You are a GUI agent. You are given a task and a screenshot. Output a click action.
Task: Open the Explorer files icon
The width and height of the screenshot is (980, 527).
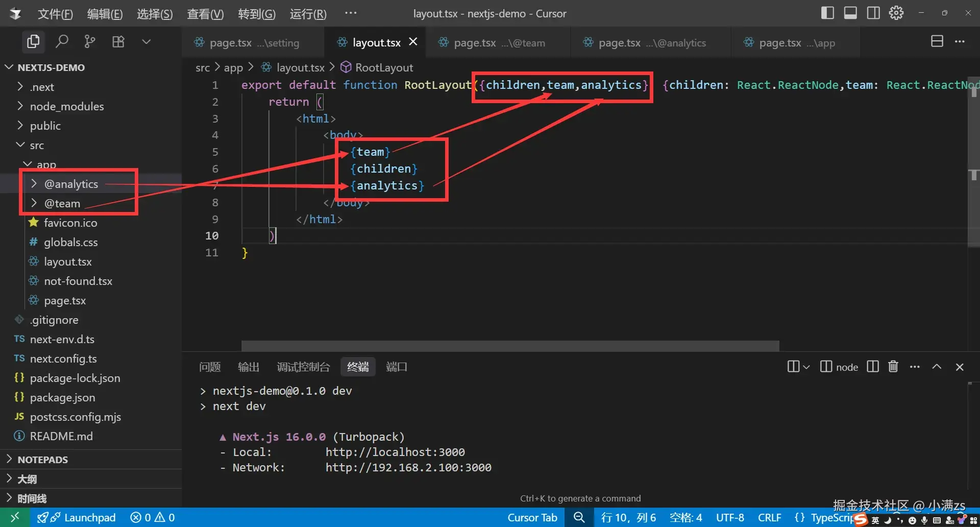coord(33,41)
